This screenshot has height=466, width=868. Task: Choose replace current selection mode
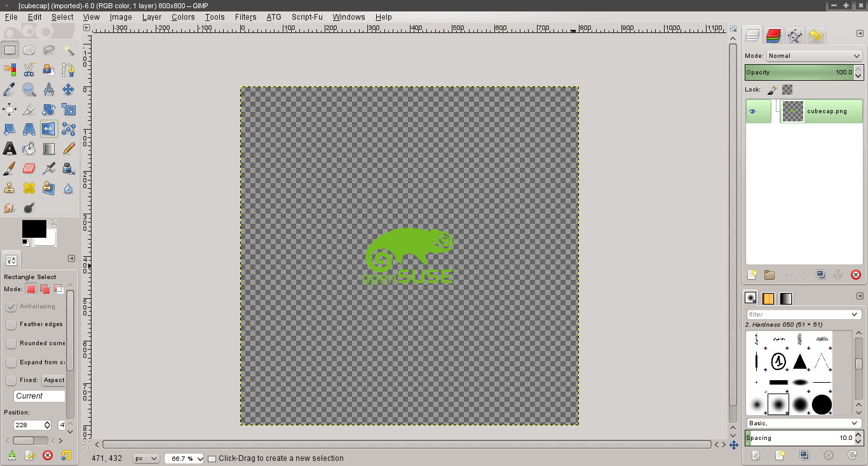click(31, 289)
